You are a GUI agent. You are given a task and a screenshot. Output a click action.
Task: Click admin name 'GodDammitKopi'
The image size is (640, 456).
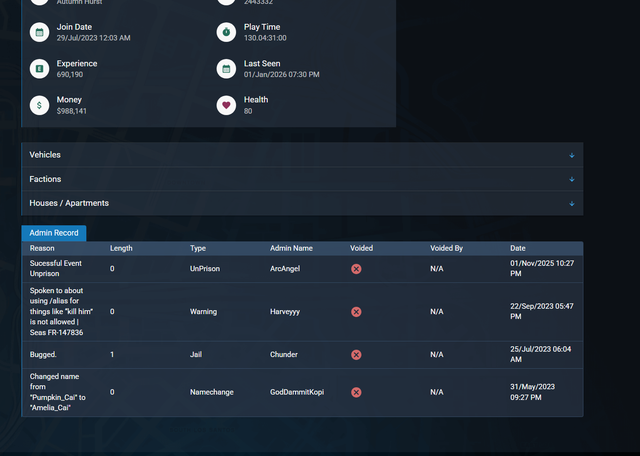tap(297, 392)
